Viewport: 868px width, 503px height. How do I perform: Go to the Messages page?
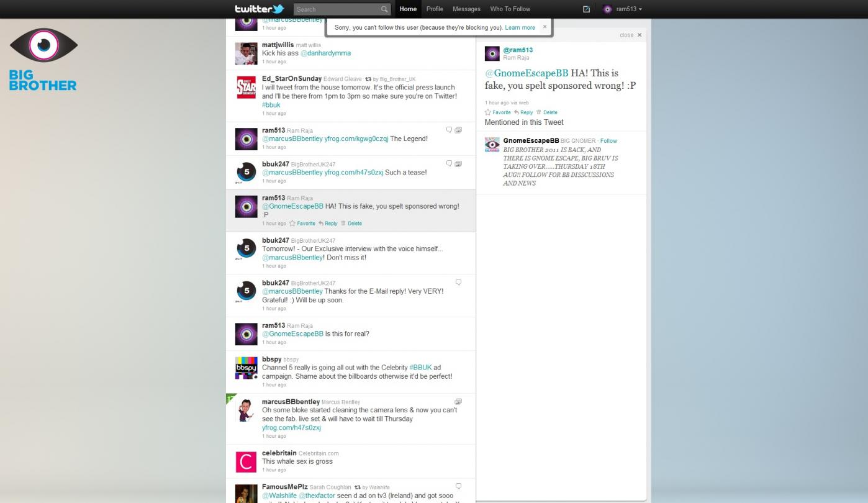tap(466, 9)
